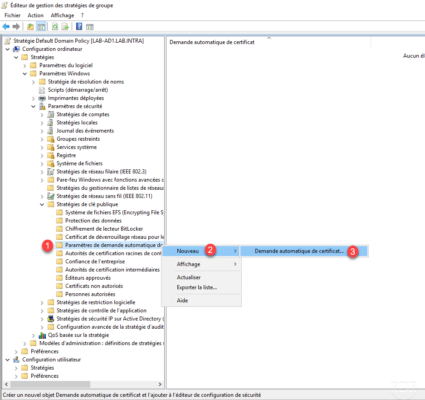The width and height of the screenshot is (425, 400).
Task: Collapse the Stratégies de clé publique node
Action: (x=42, y=204)
